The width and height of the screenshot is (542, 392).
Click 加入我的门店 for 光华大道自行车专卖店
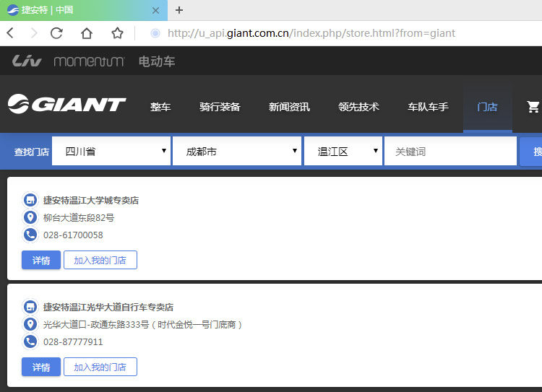click(100, 367)
